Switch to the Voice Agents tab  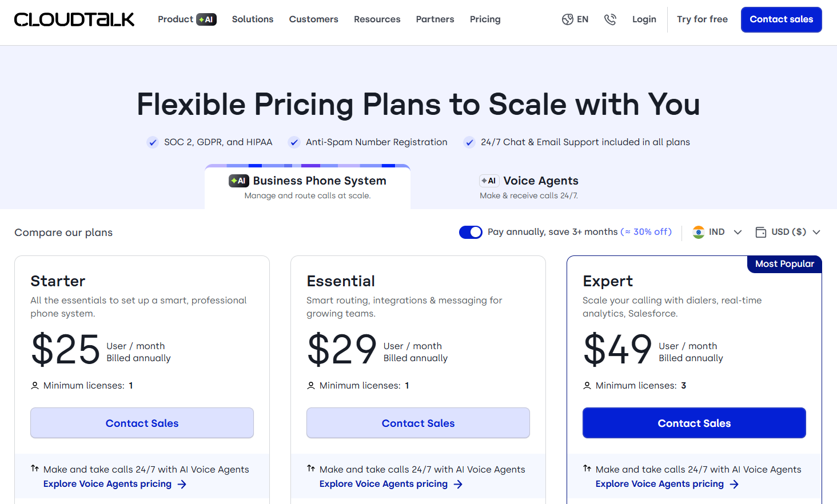pos(529,187)
